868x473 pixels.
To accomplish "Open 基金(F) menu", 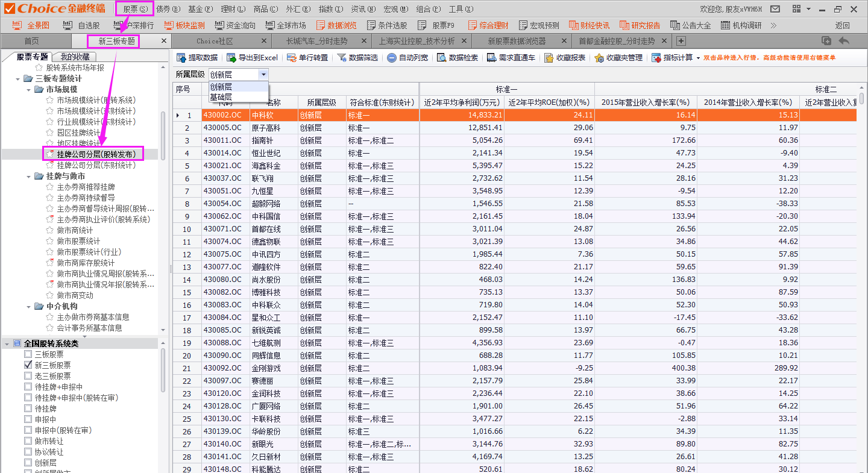I will pos(201,9).
